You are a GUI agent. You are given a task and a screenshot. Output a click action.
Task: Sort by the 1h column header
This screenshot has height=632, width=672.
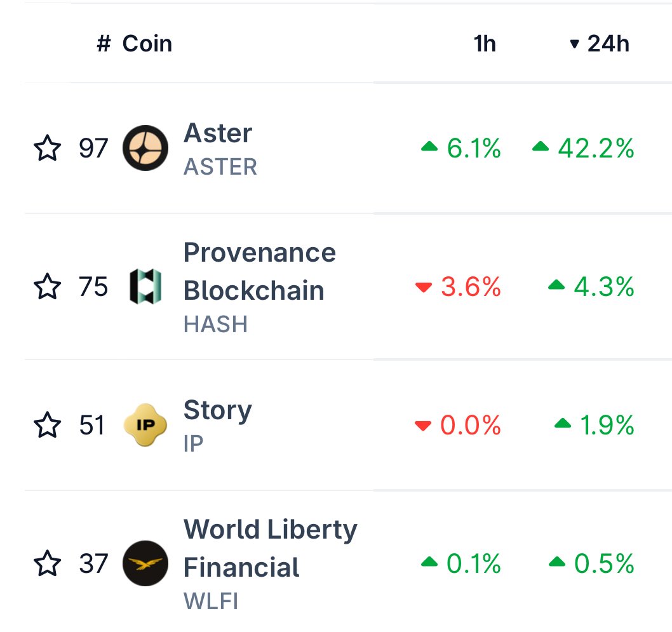[485, 43]
